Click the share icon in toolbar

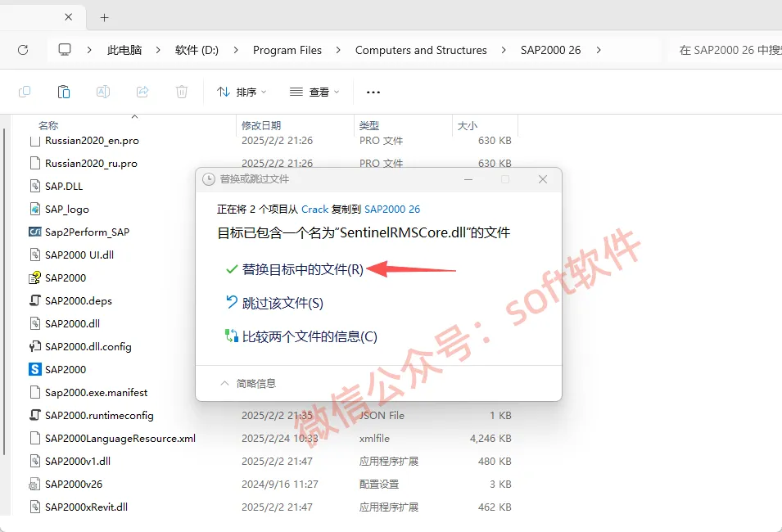[x=142, y=92]
